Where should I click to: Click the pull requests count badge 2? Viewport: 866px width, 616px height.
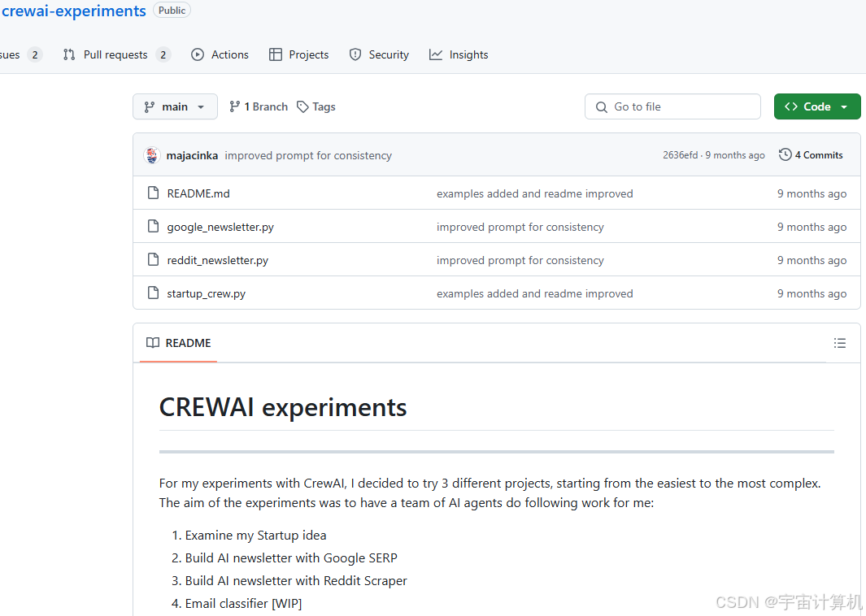pos(163,54)
